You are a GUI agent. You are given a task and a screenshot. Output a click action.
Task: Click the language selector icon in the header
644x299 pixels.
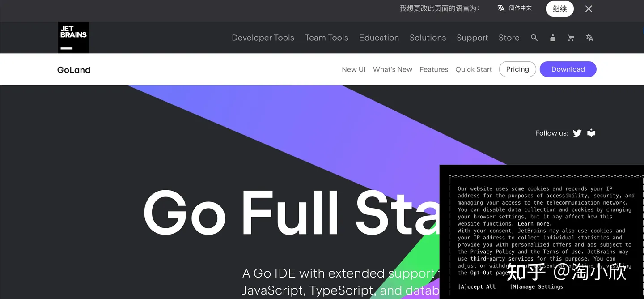coord(589,38)
